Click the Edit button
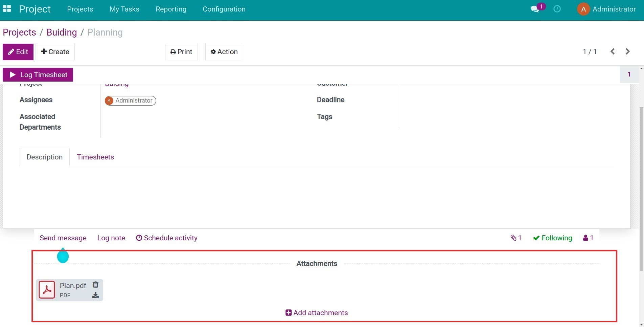This screenshot has height=327, width=644. point(18,52)
